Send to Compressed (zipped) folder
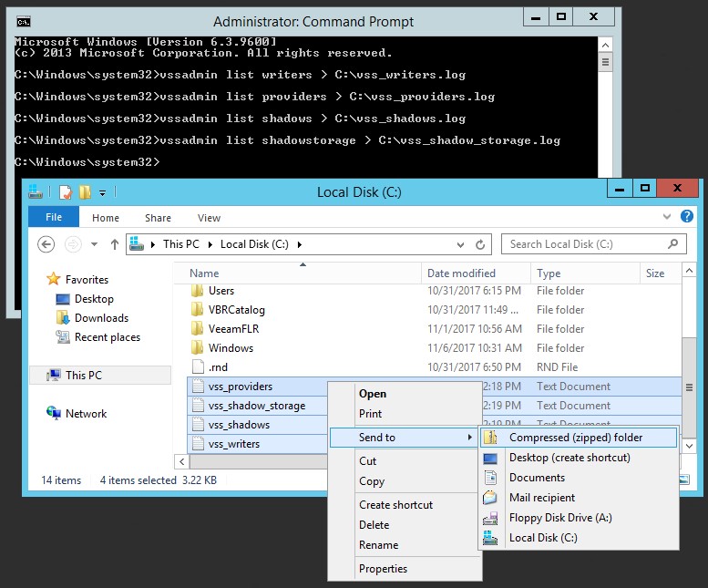Image resolution: width=708 pixels, height=588 pixels. point(579,438)
